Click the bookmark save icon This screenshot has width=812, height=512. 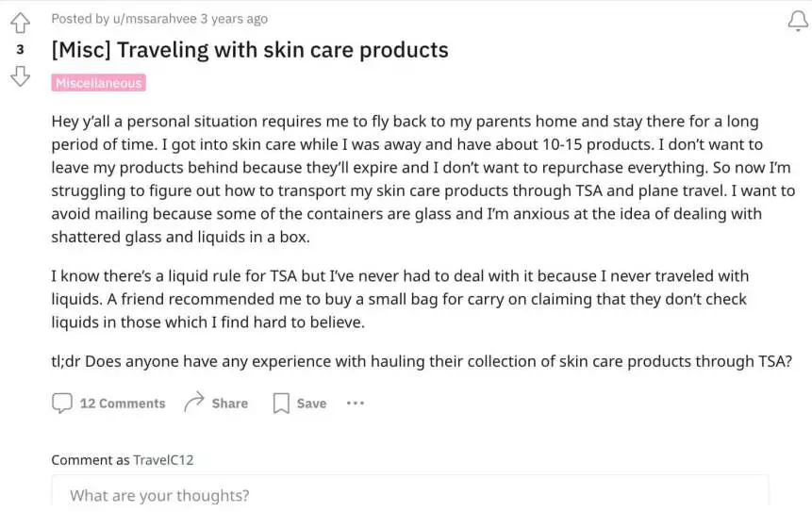(x=281, y=404)
